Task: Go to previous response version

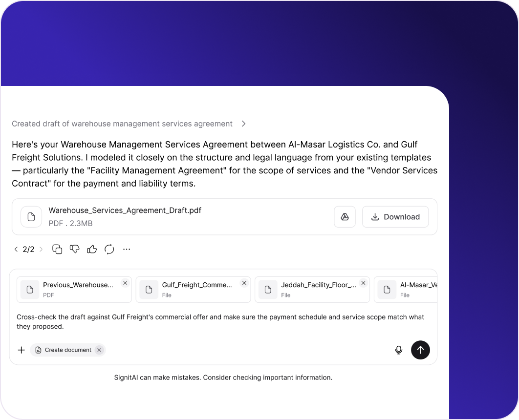Action: point(16,250)
